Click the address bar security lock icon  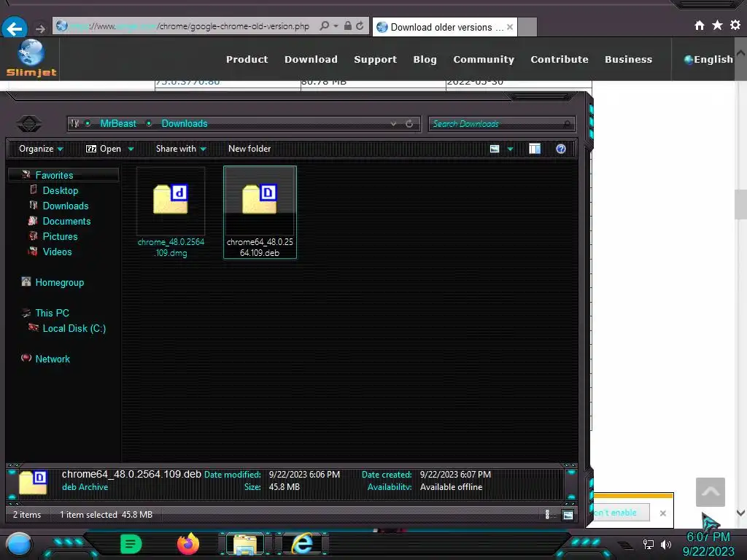coord(348,26)
